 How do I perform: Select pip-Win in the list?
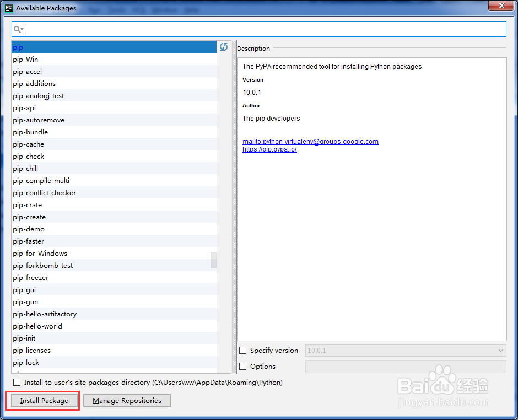tap(114, 60)
